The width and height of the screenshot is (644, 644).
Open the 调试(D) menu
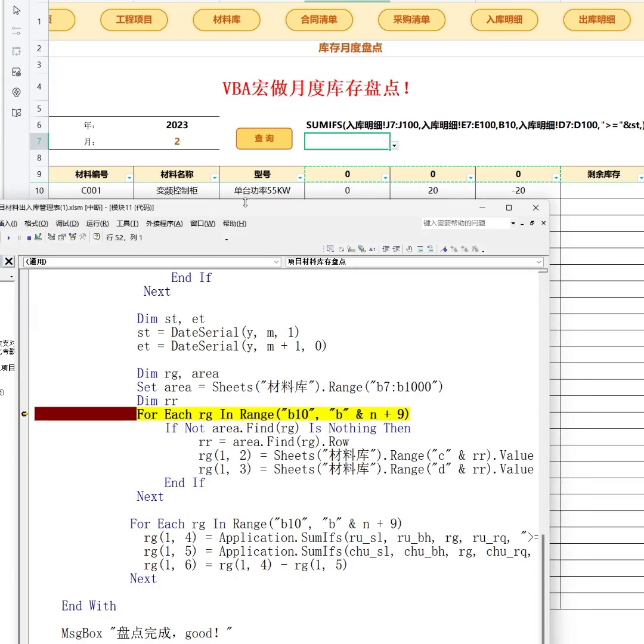pos(67,224)
